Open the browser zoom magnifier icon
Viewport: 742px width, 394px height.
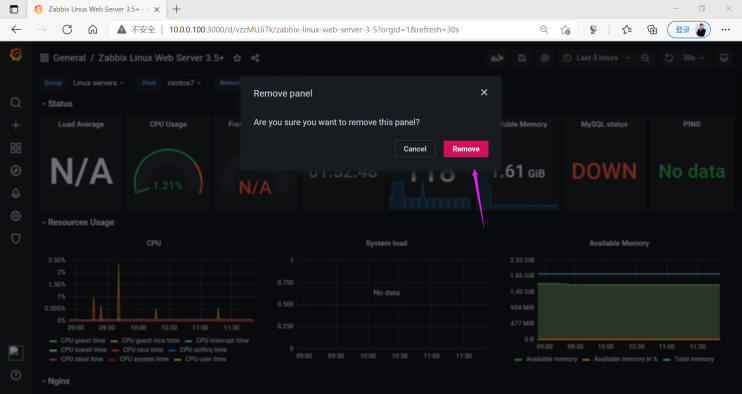544,29
